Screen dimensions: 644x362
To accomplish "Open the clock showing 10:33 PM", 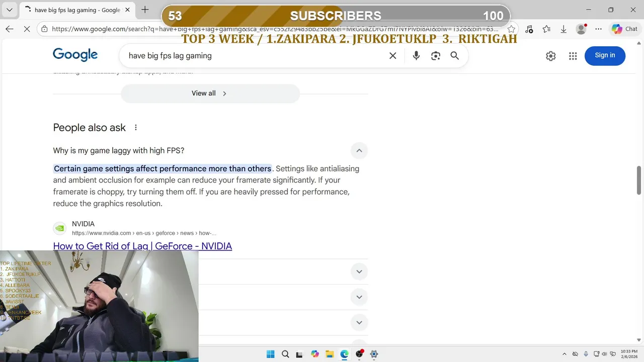I will 628,354.
